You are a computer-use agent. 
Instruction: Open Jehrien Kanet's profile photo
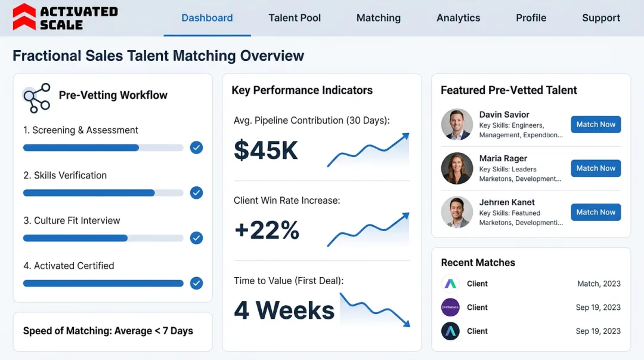[457, 213]
